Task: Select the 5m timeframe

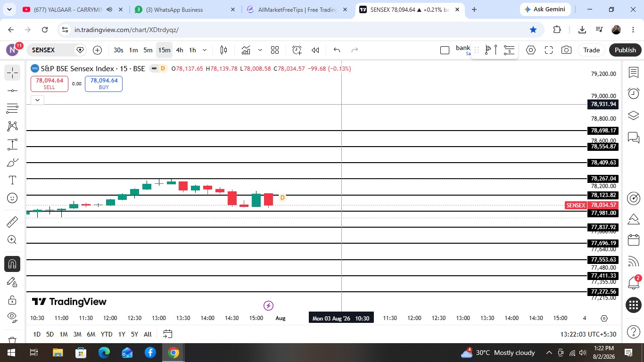Action: pyautogui.click(x=148, y=50)
